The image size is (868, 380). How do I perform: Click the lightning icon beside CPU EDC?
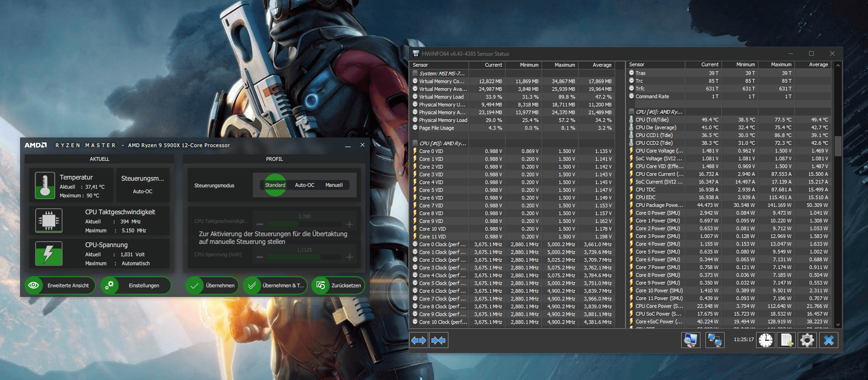click(631, 197)
